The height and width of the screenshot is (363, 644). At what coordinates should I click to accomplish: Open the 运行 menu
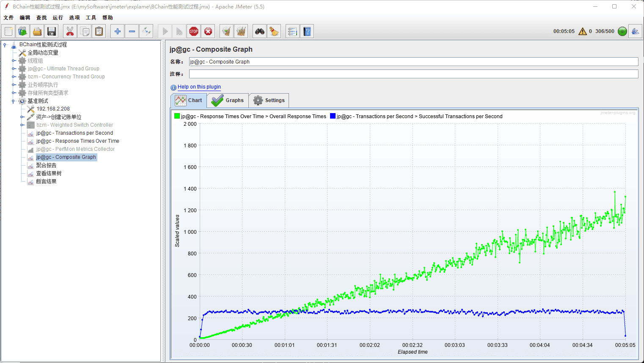pos(58,18)
